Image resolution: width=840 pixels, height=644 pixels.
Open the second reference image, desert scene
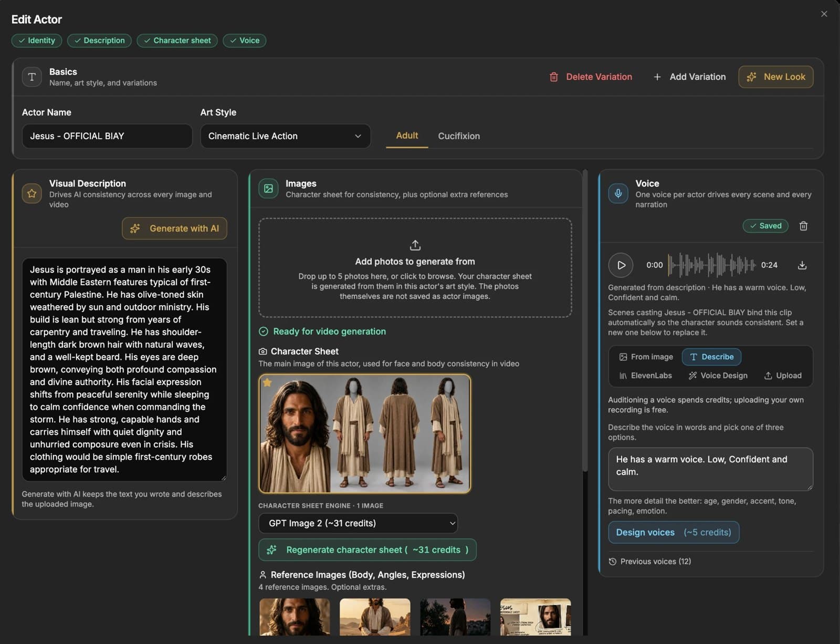pos(375,617)
